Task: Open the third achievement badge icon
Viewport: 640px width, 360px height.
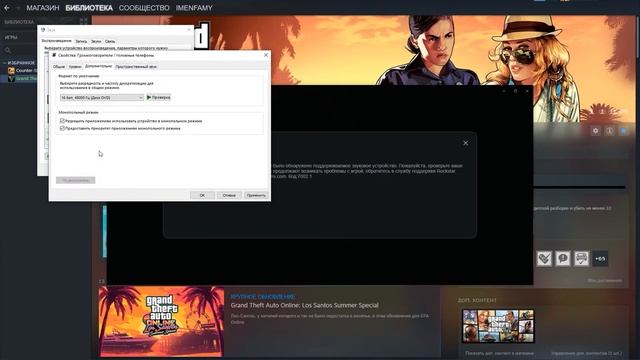Action: coord(581,258)
